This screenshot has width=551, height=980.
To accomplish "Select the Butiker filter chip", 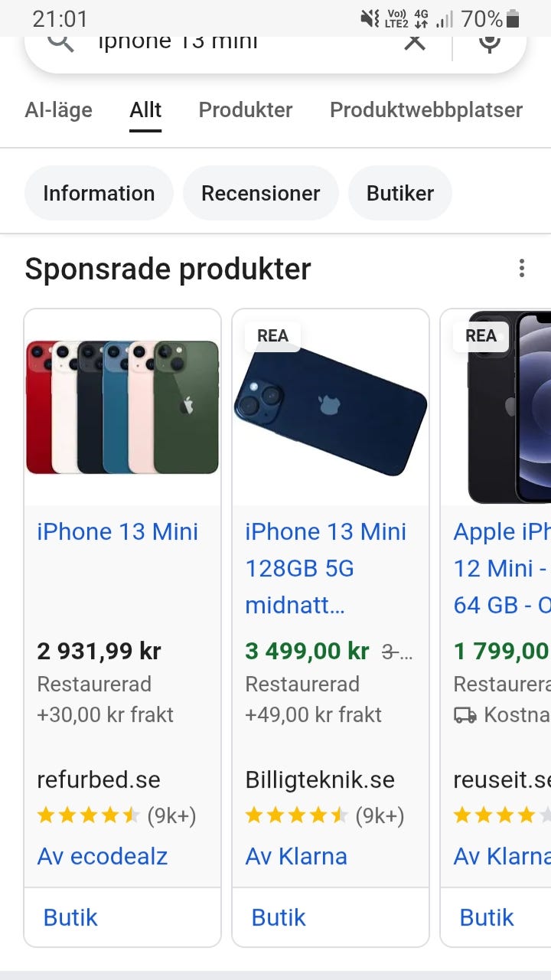I will pyautogui.click(x=400, y=193).
